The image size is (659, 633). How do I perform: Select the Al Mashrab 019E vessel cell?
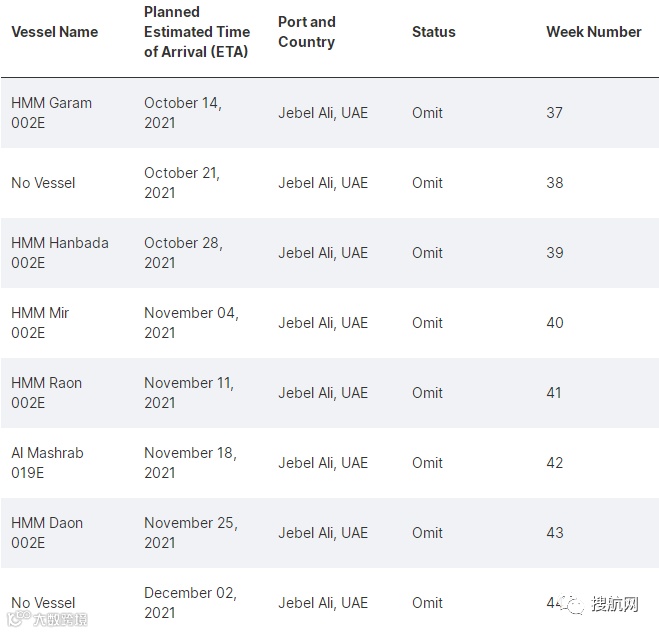coord(47,463)
